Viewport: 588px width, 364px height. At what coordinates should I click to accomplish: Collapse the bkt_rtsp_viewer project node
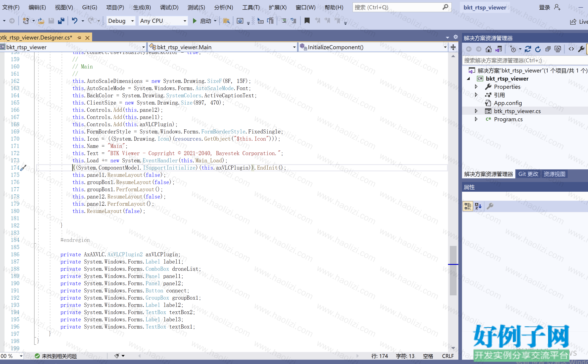[468, 79]
